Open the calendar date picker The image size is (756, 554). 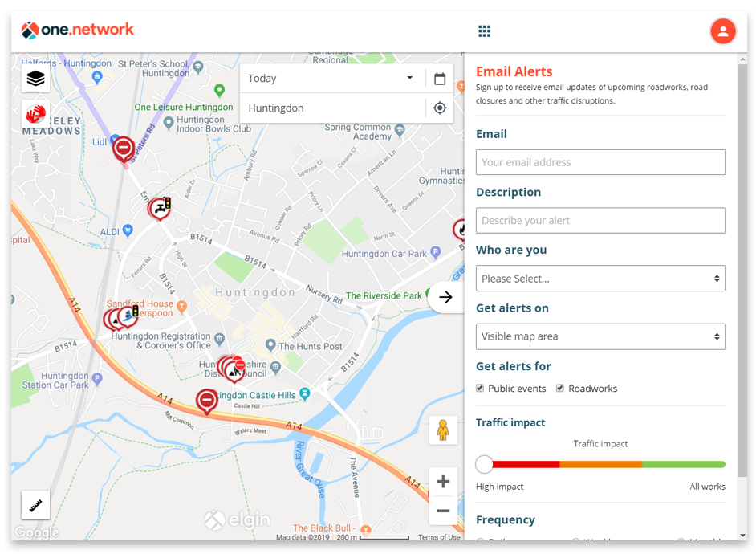440,79
